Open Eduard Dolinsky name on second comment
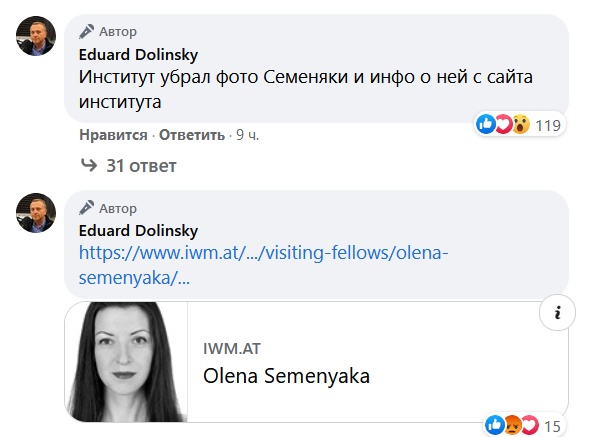This screenshot has width=600, height=437. click(x=138, y=231)
